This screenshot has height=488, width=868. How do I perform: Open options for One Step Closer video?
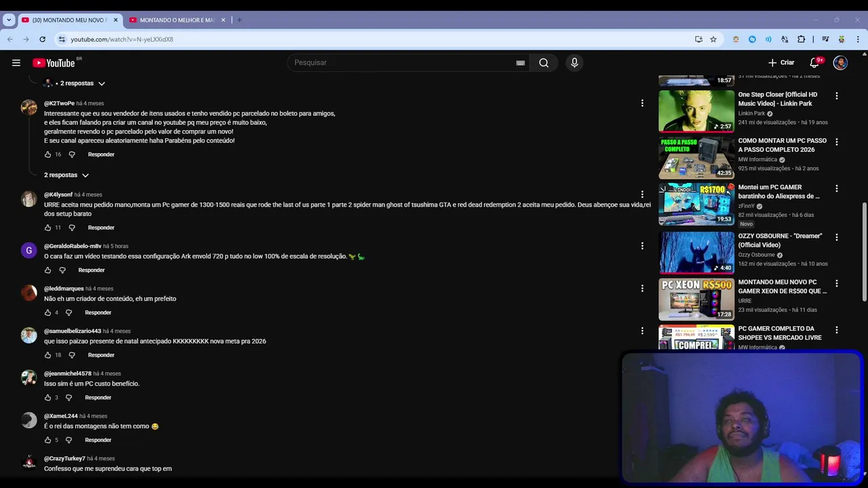click(837, 96)
